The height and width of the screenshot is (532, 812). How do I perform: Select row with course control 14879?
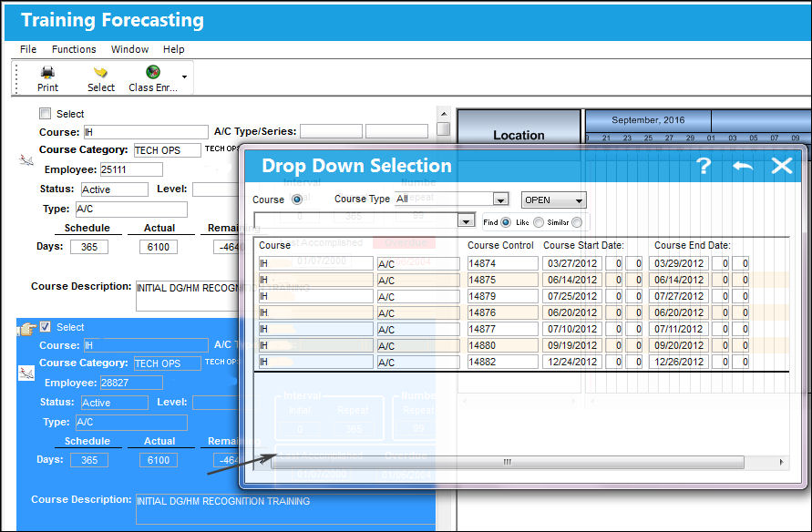click(x=503, y=297)
